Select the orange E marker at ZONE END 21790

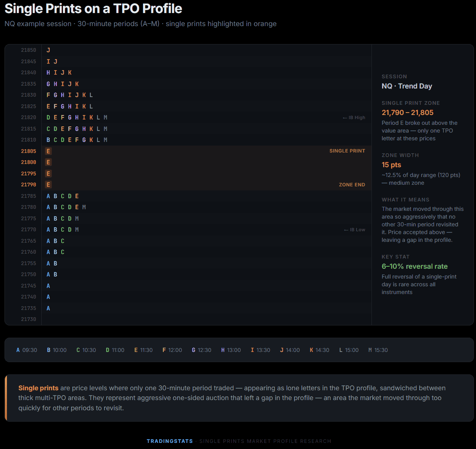(x=48, y=184)
